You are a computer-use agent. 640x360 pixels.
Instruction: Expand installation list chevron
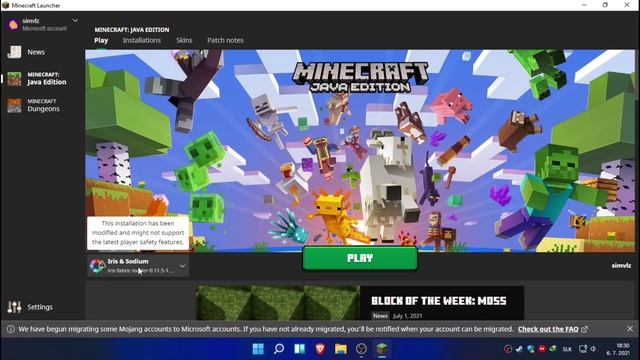pyautogui.click(x=182, y=266)
